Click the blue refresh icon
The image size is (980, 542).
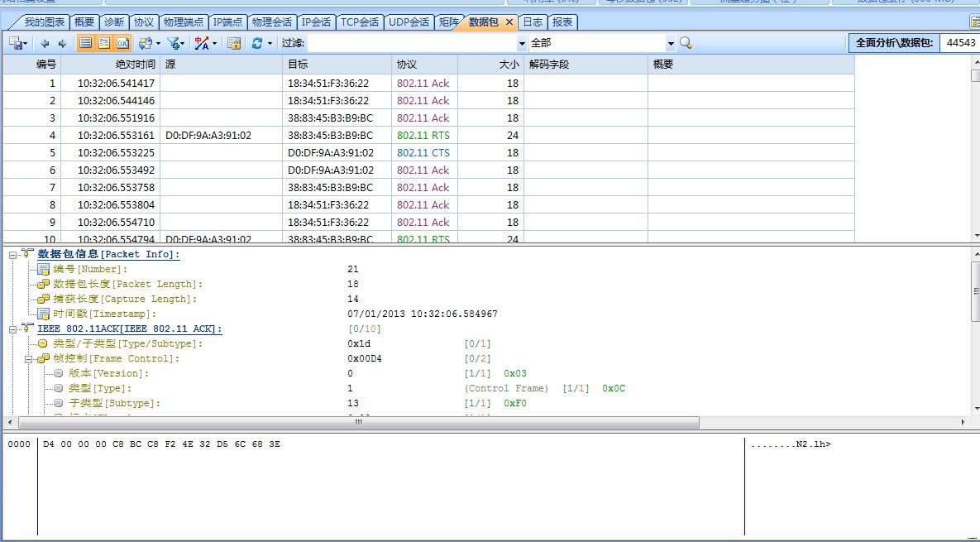[x=257, y=43]
